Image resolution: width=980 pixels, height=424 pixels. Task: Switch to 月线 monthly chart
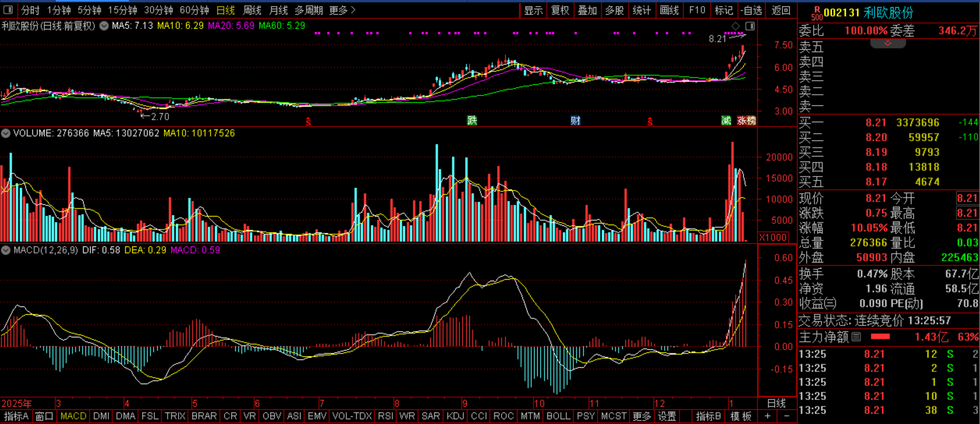click(279, 10)
